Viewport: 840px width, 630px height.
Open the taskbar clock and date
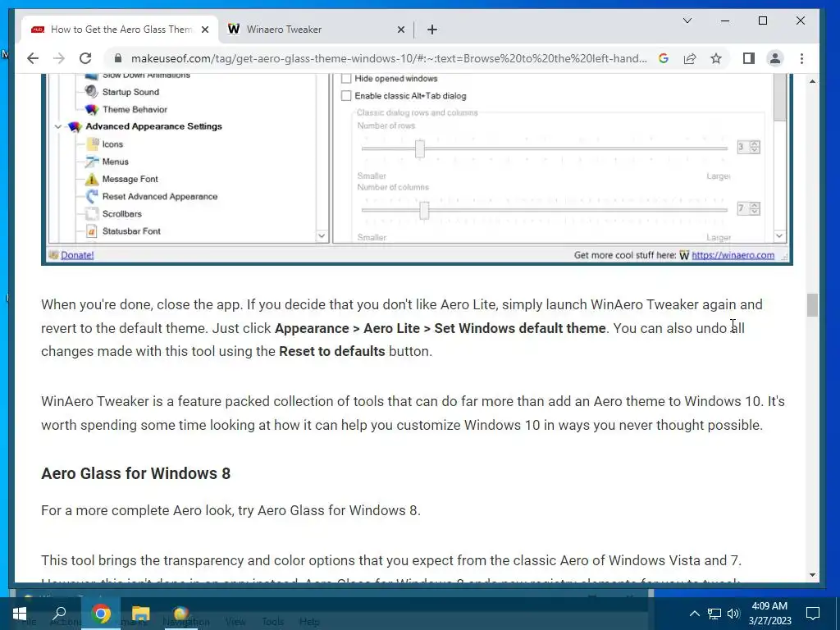(x=769, y=614)
